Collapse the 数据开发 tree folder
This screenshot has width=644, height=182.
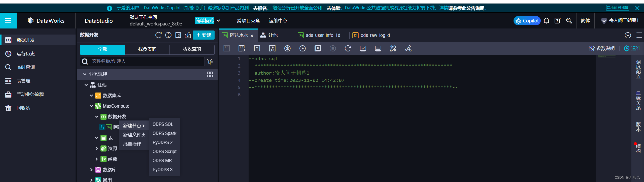[x=97, y=117]
